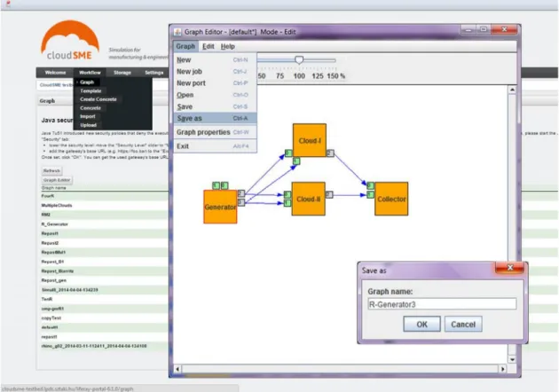Viewport: 559px width, 392px height.
Task: Choose New port menu entry
Action: tap(215, 83)
